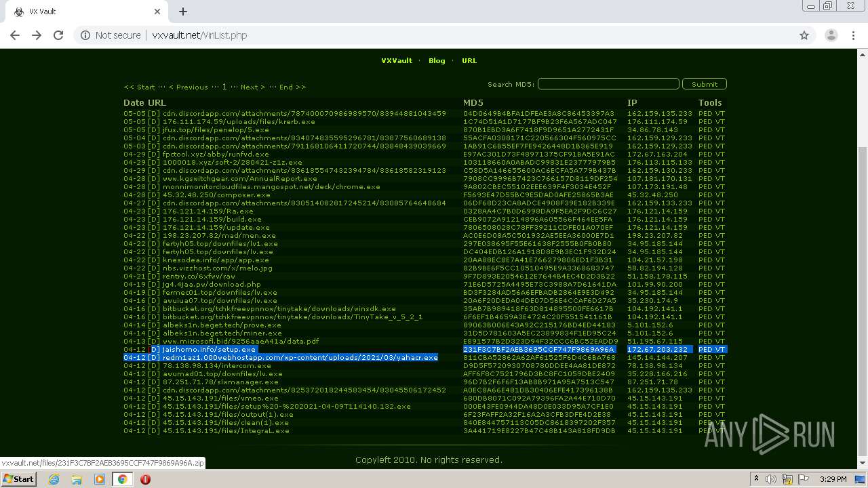Go back with the browser back arrow
Viewport: 868px width, 488px height.
click(x=15, y=35)
